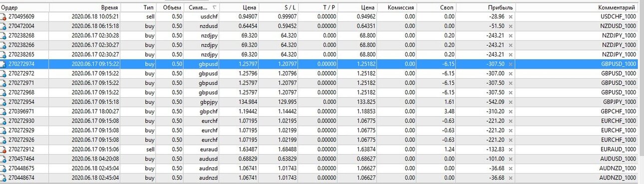This screenshot has height=184, width=644.
Task: Click the comment NZDUSD_1000
Action: point(618,26)
